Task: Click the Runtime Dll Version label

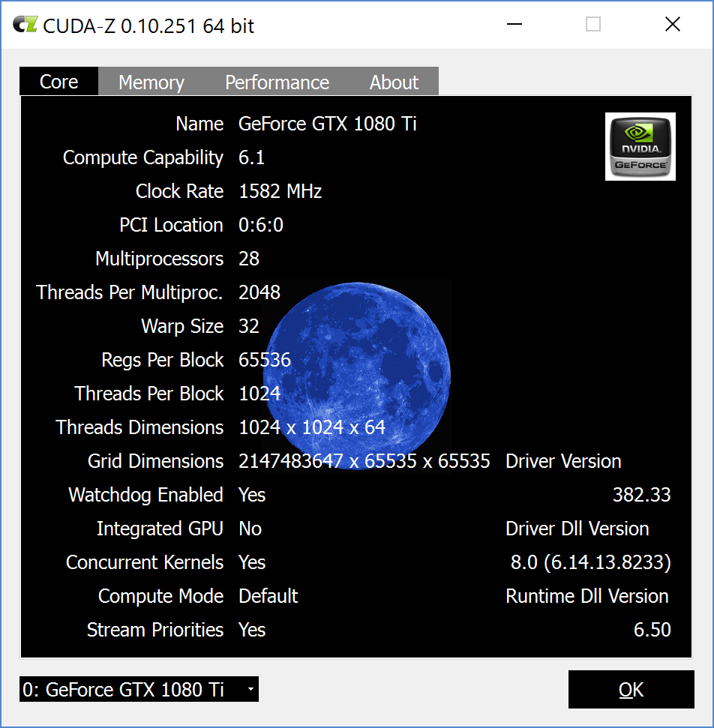Action: [587, 596]
